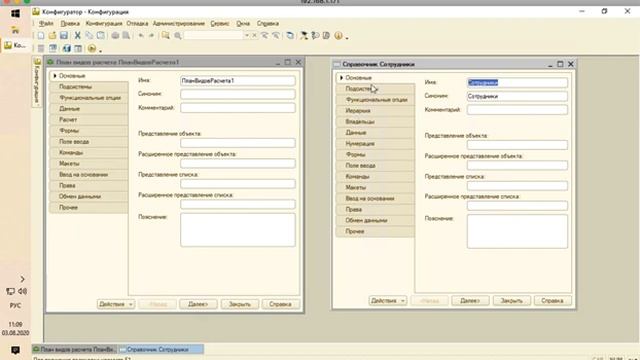The width and height of the screenshot is (640, 360).
Task: Switch input language via РУС indicator
Action: pyautogui.click(x=15, y=305)
